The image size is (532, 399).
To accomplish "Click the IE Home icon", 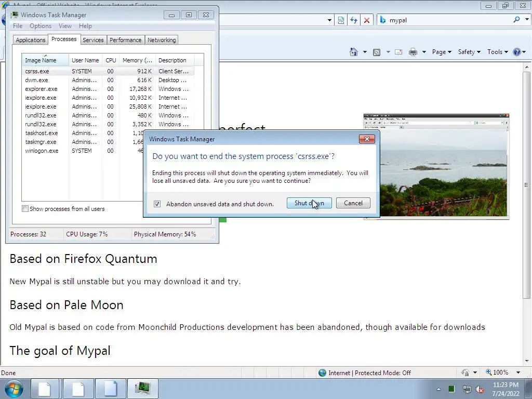I will coord(353,52).
